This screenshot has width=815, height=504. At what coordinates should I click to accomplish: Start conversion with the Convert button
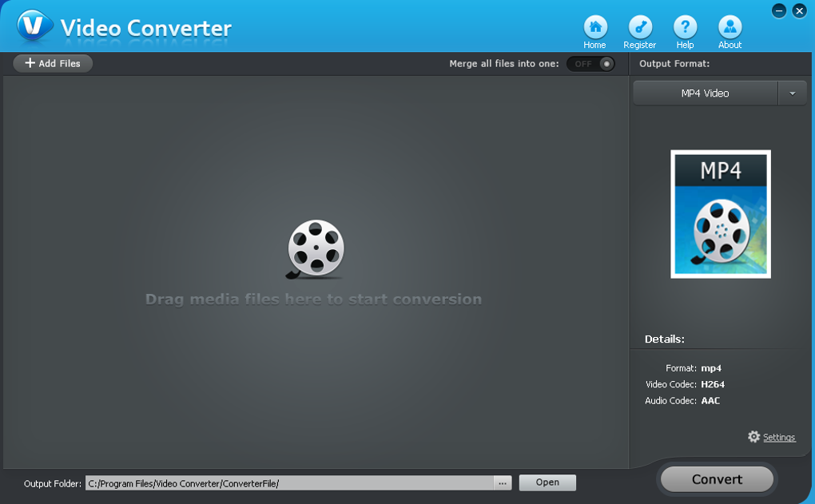pyautogui.click(x=717, y=479)
